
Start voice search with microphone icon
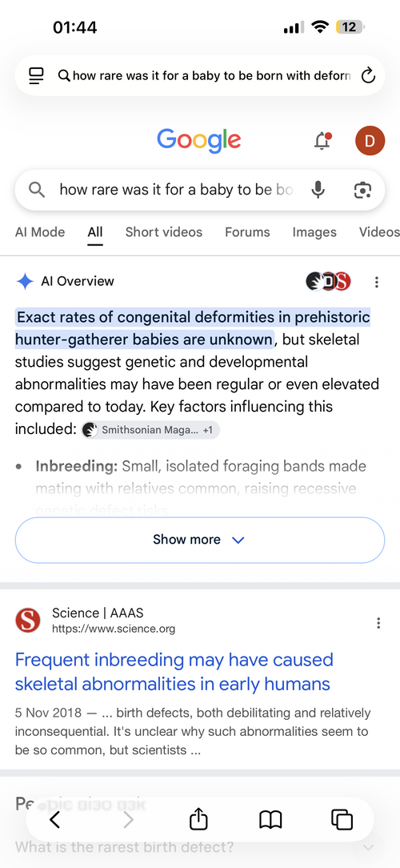[x=318, y=190]
